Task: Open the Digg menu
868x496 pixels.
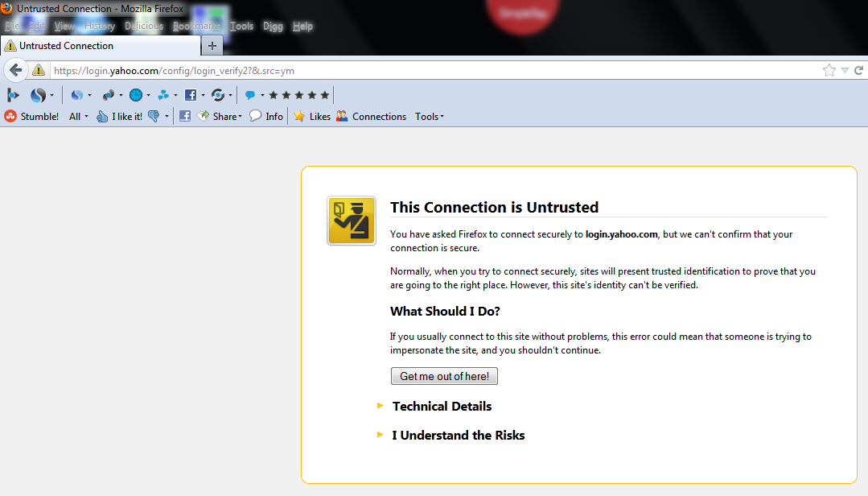Action: tap(273, 26)
